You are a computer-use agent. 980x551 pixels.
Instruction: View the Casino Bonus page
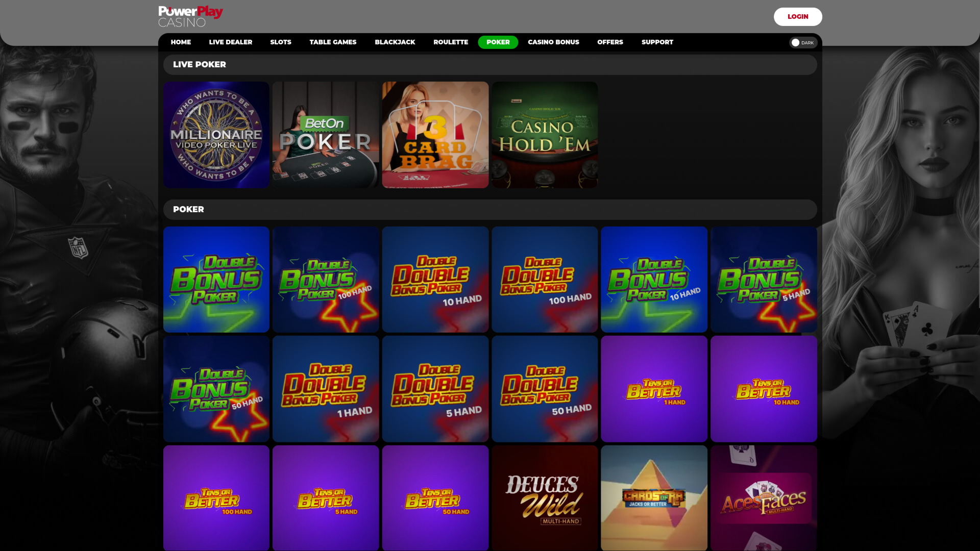click(553, 42)
